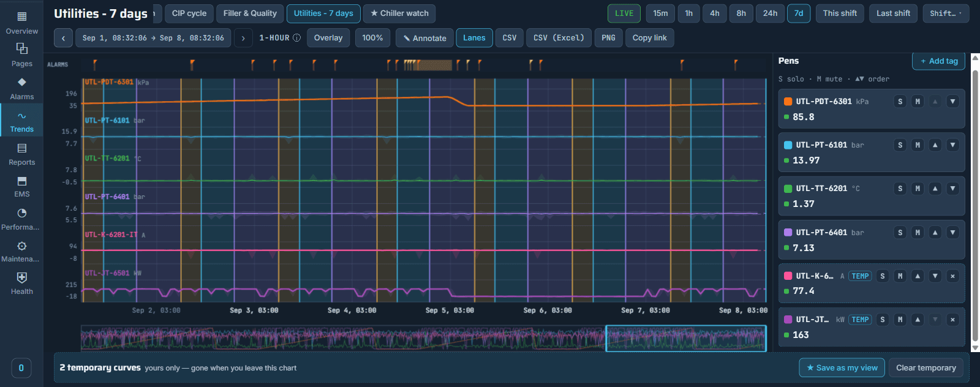Step to the previous time range

pos(63,38)
